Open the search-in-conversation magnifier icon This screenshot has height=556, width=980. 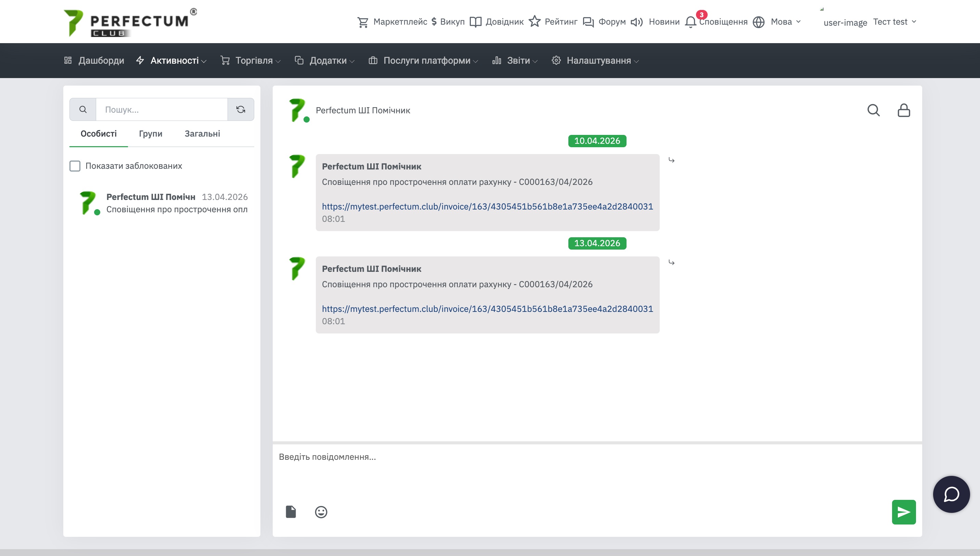873,110
